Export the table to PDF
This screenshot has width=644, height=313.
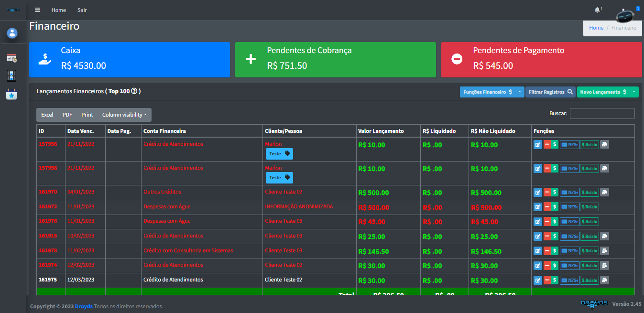click(x=67, y=115)
